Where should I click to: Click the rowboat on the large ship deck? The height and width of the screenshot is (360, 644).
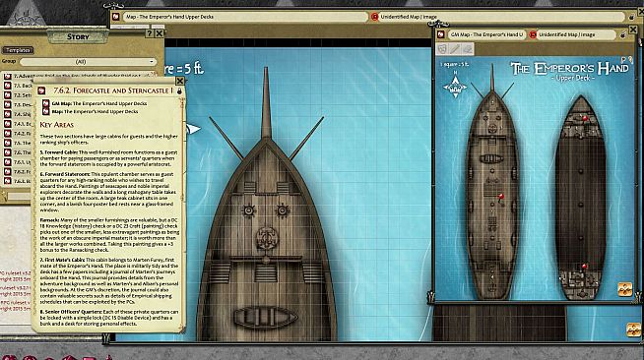[266, 317]
